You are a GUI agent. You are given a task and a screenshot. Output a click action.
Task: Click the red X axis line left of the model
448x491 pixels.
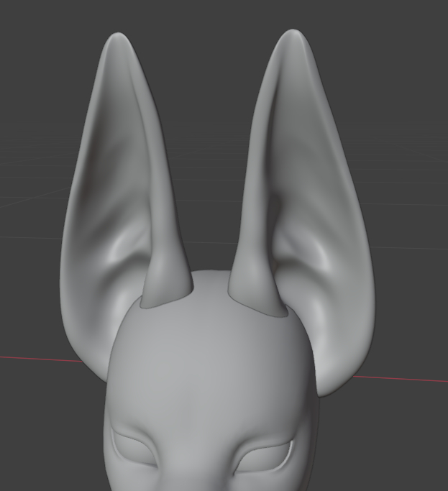tap(36, 358)
